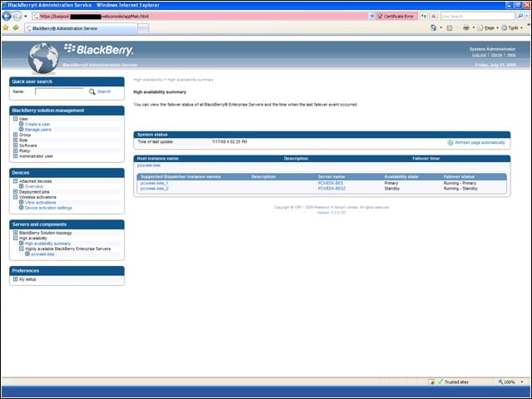Click the browser Back arrow button

pyautogui.click(x=7, y=16)
